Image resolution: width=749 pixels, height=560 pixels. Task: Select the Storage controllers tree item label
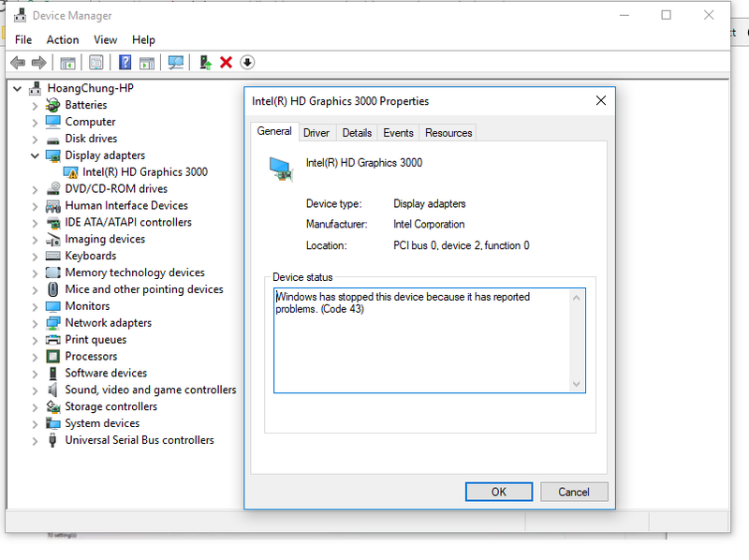tap(110, 406)
